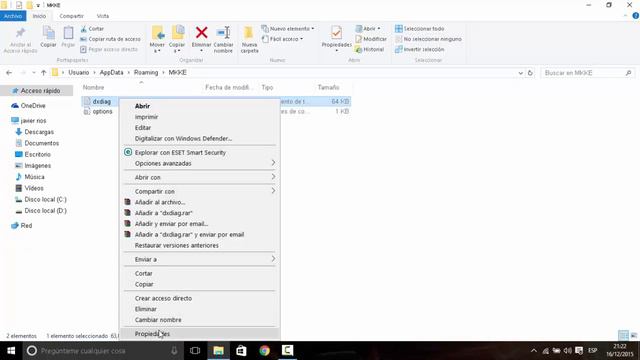Select Disco local (D:) in navigation pane
The height and width of the screenshot is (360, 640).
click(41, 211)
